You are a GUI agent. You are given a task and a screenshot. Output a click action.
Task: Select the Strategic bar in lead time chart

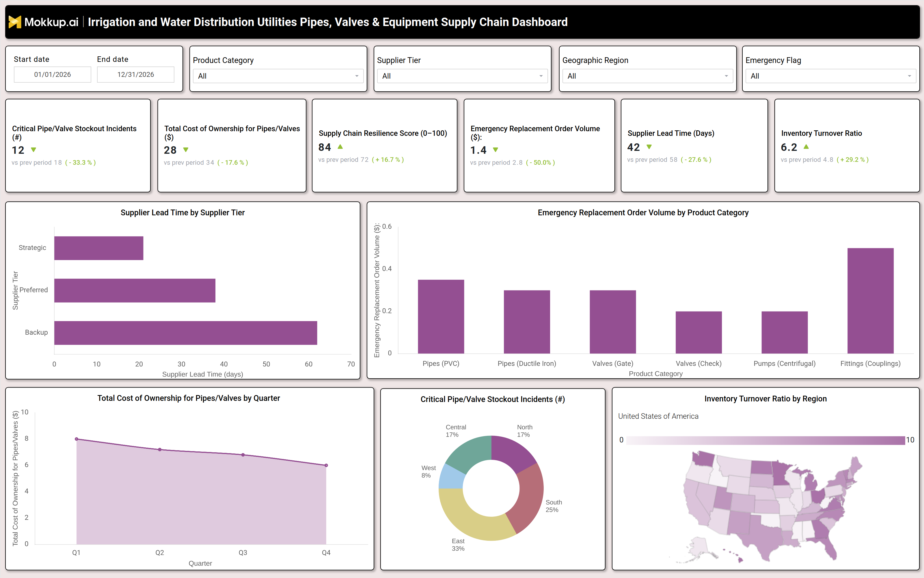click(x=99, y=248)
